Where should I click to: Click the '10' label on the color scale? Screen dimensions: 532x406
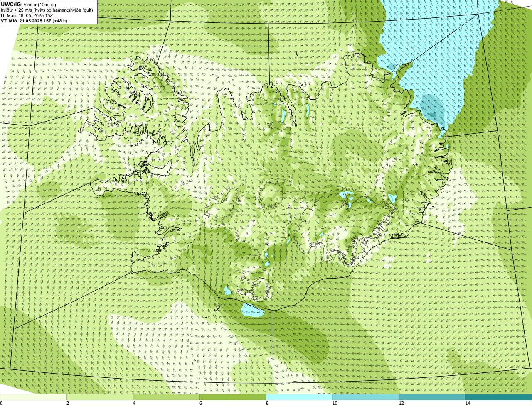click(x=335, y=403)
